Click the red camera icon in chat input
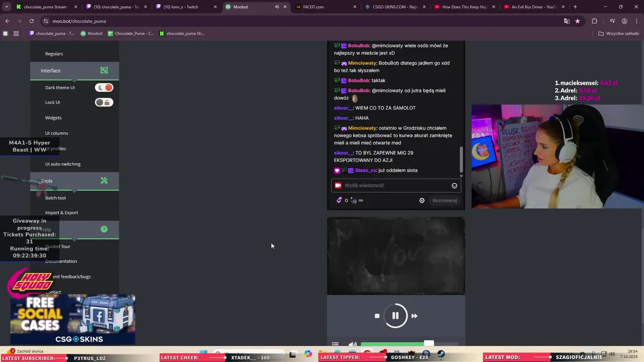Viewport: 644px width, 362px height. (x=338, y=186)
